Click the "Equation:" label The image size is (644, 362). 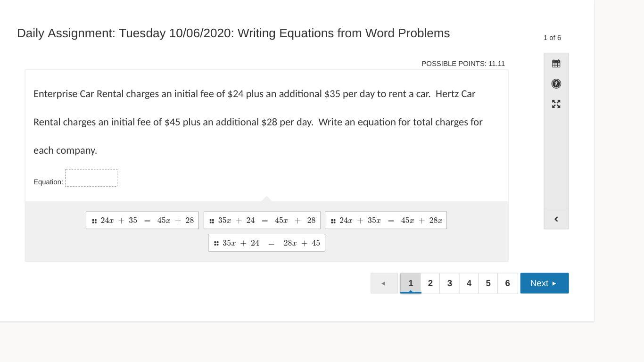pyautogui.click(x=48, y=182)
